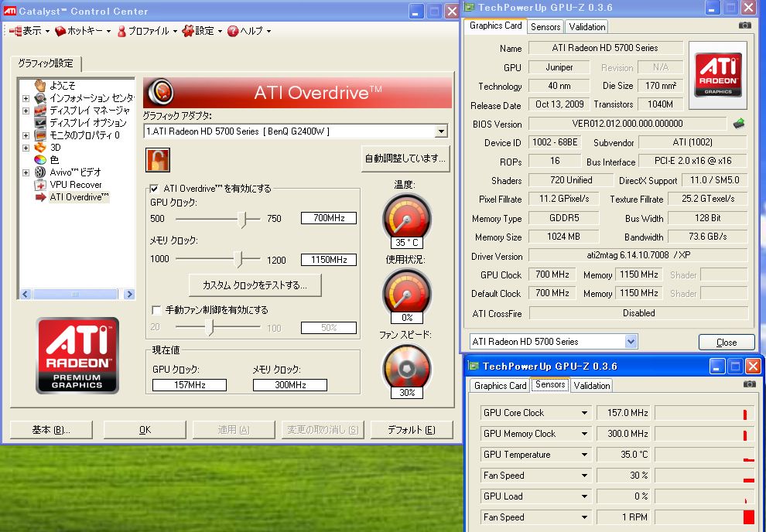Open the プロファイル menu
The image size is (766, 532).
pos(146,31)
